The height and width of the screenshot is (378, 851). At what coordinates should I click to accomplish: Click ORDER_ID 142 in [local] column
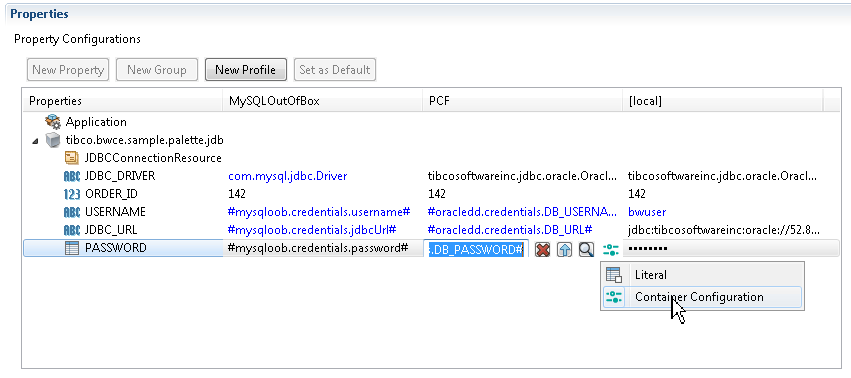click(637, 194)
